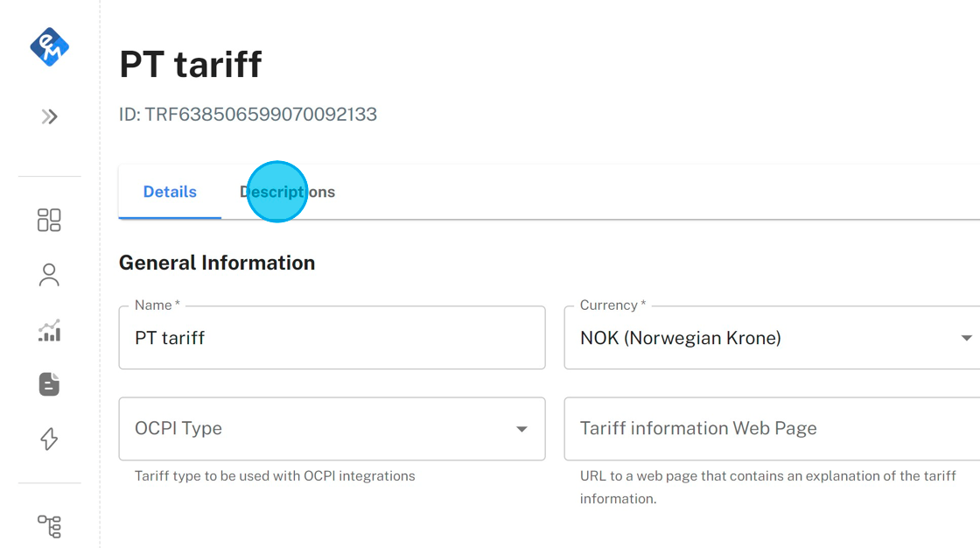Click the tariff ID text TRF638506599070092133
Viewport: 980px width, 548px height.
coord(248,115)
